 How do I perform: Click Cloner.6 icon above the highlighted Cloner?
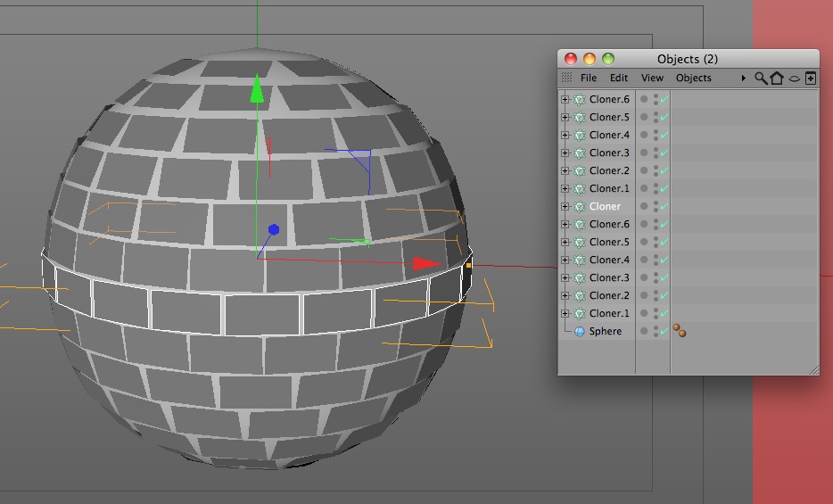coord(580,99)
